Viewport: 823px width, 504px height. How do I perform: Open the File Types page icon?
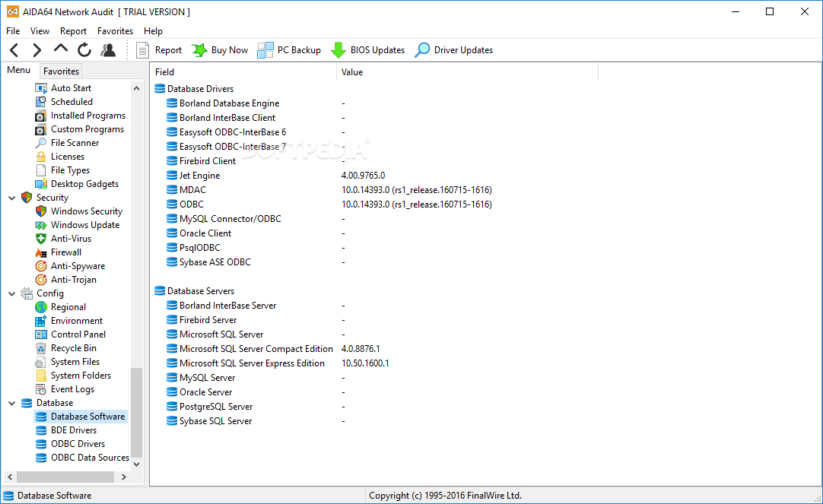40,170
